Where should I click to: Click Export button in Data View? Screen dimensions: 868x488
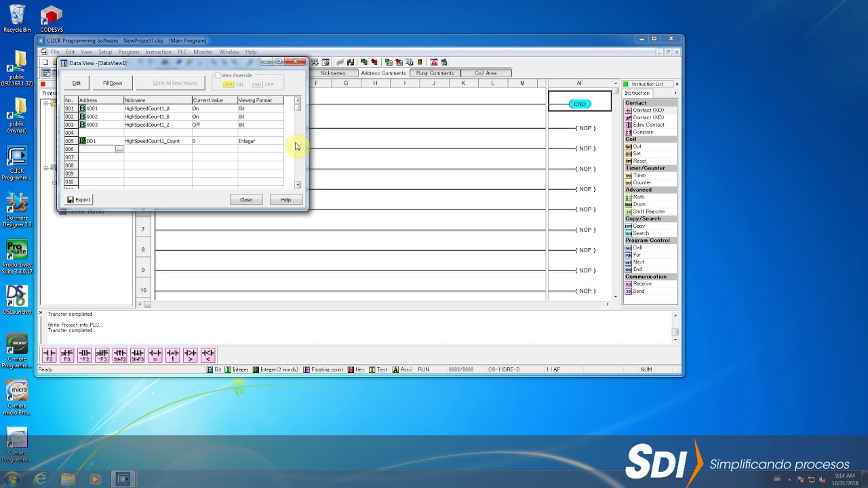click(x=79, y=200)
